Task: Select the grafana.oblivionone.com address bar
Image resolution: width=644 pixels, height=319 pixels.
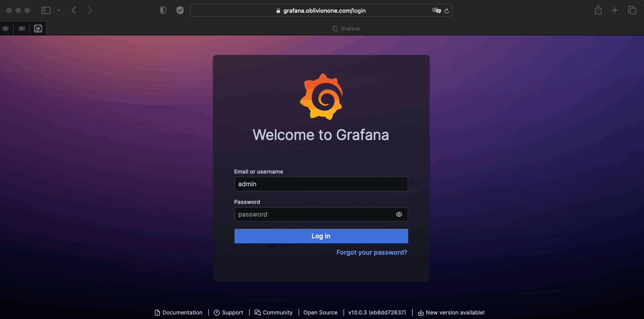Action: tap(321, 10)
